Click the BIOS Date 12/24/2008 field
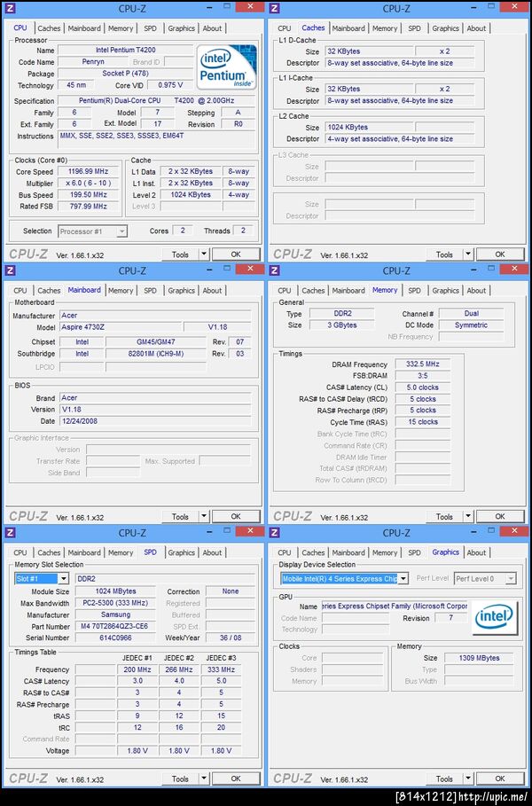The height and width of the screenshot is (806, 532). tap(156, 421)
